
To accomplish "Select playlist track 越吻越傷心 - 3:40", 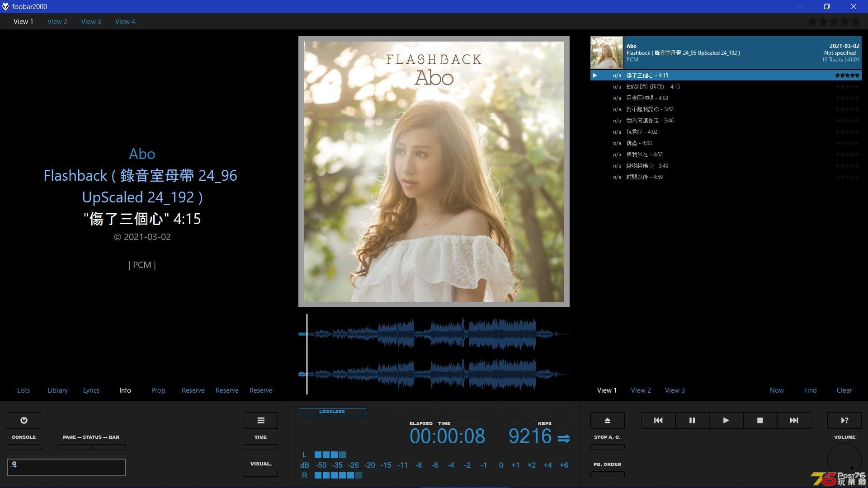I will pos(726,166).
